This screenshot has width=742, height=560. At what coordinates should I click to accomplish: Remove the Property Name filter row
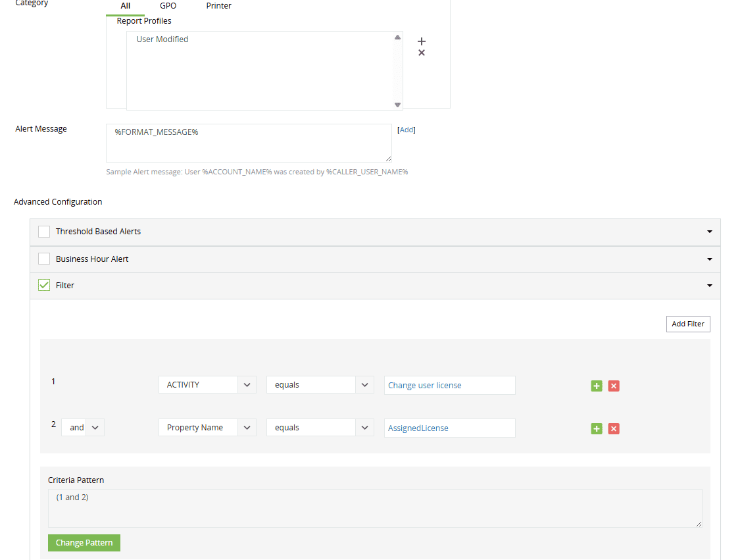[614, 428]
